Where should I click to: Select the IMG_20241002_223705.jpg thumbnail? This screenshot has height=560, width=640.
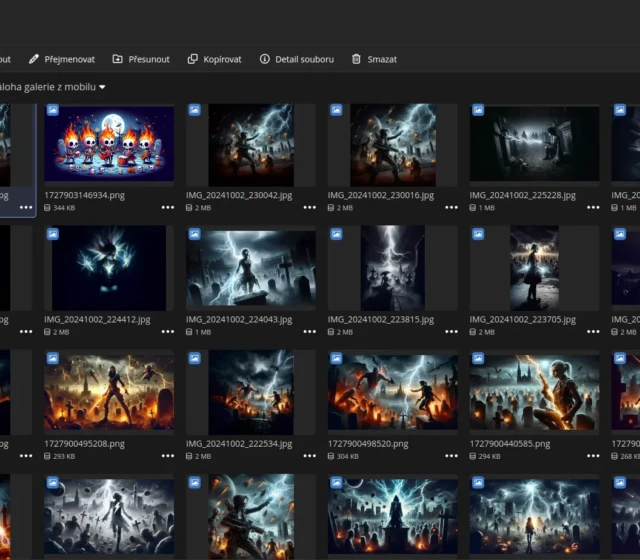coord(535,268)
